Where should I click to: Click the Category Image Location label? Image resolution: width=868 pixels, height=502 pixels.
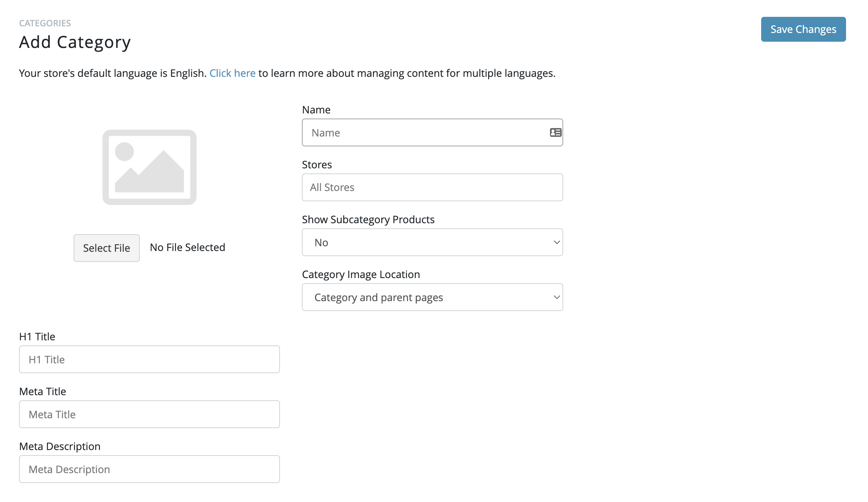(361, 274)
